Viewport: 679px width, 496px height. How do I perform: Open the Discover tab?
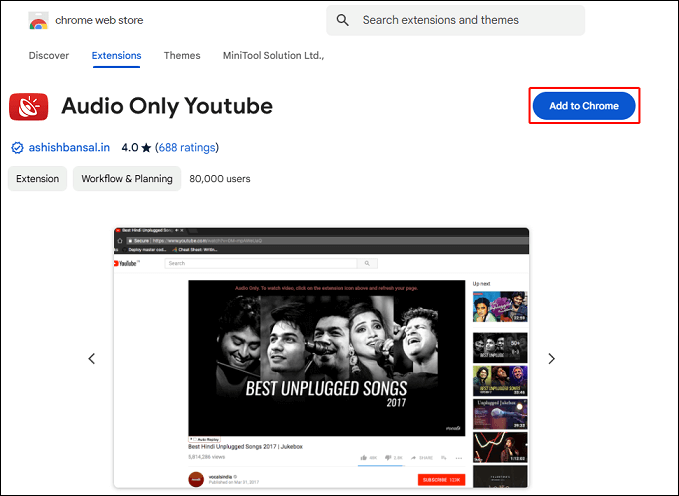(x=49, y=55)
